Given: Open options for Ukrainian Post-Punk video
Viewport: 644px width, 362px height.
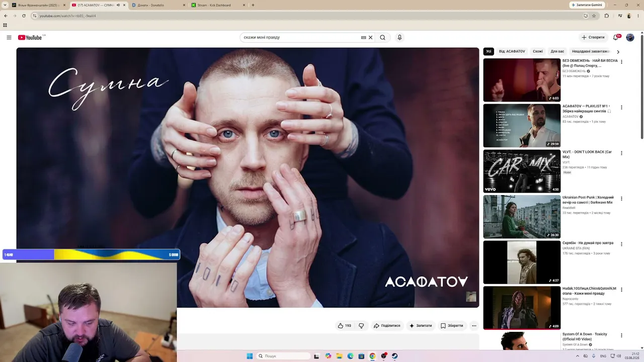Looking at the screenshot, I should click(x=621, y=199).
